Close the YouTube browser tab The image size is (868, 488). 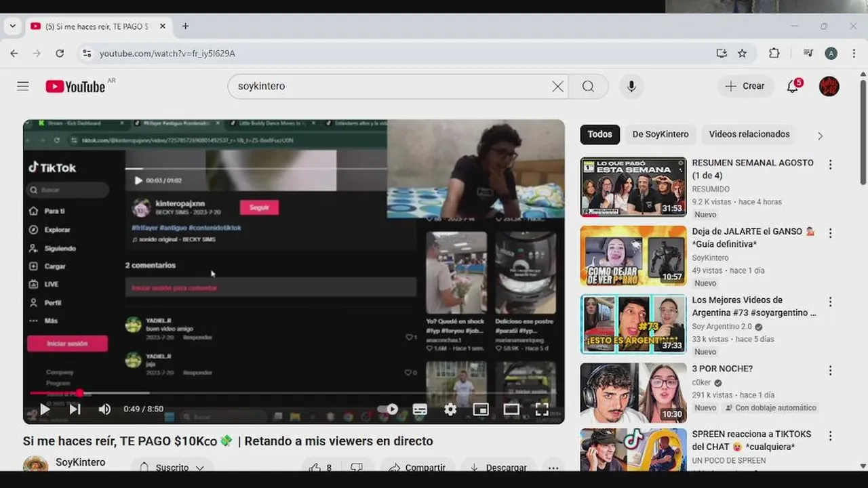pyautogui.click(x=163, y=26)
